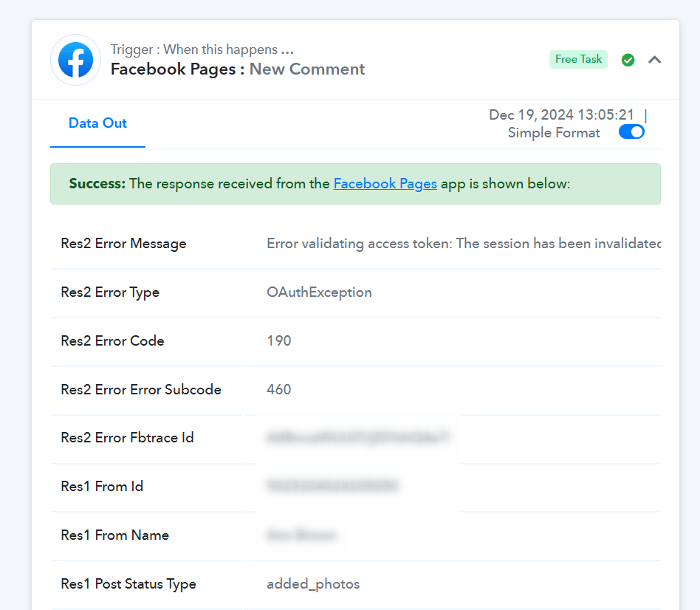Click the Res2 Error Message value text
This screenshot has width=700, height=610.
(x=462, y=244)
